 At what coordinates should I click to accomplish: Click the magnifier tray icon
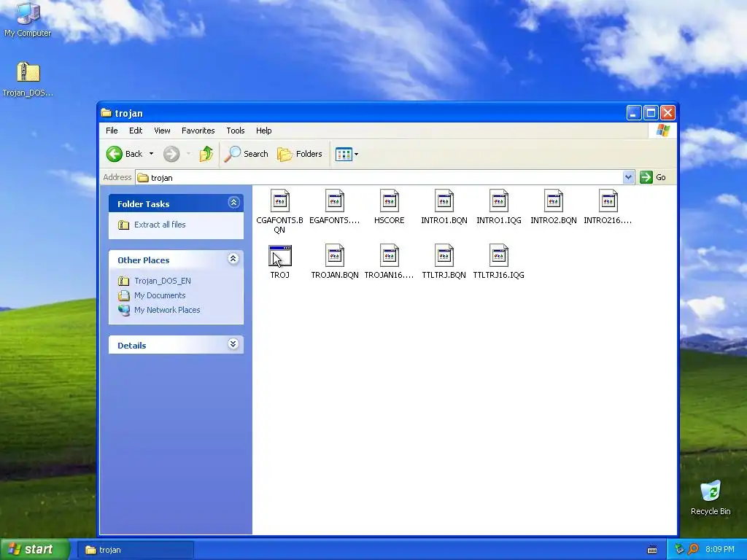(x=693, y=549)
